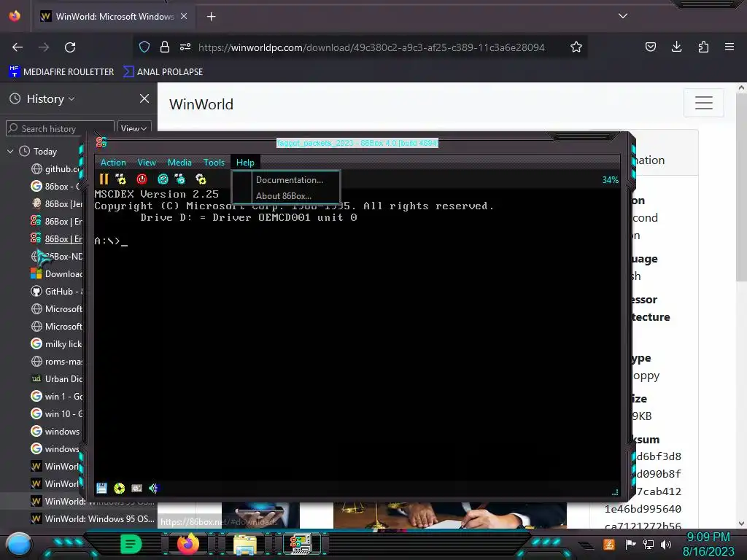Open the Action menu in 86Box
The width and height of the screenshot is (747, 560).
113,163
